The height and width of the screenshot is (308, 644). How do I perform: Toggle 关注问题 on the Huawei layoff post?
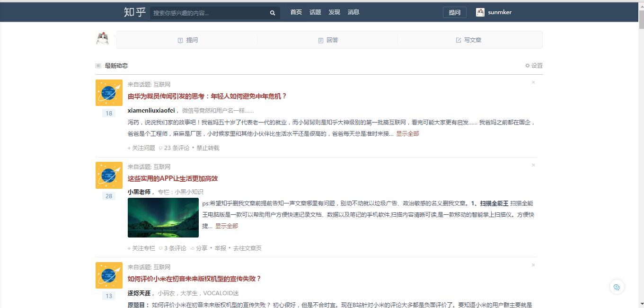[141, 148]
